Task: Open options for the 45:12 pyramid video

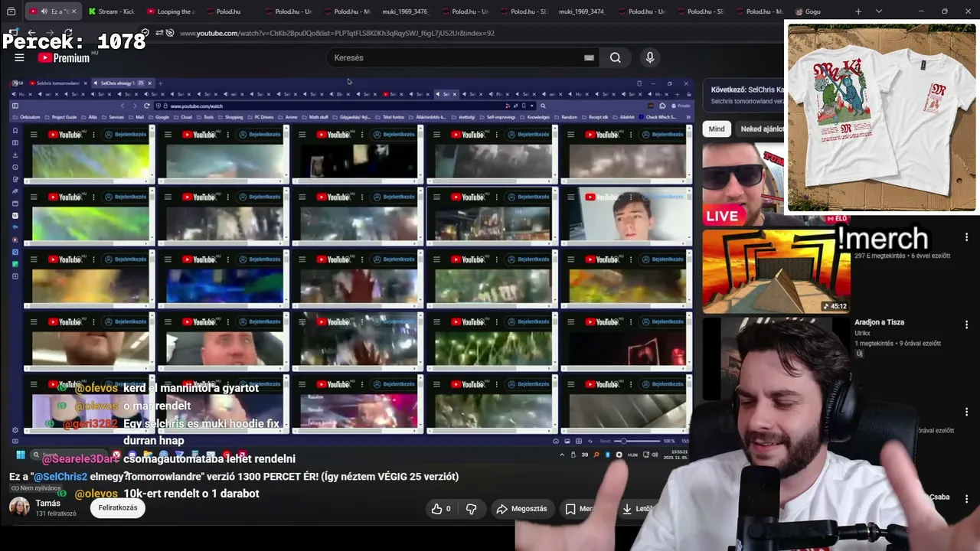Action: tap(966, 237)
